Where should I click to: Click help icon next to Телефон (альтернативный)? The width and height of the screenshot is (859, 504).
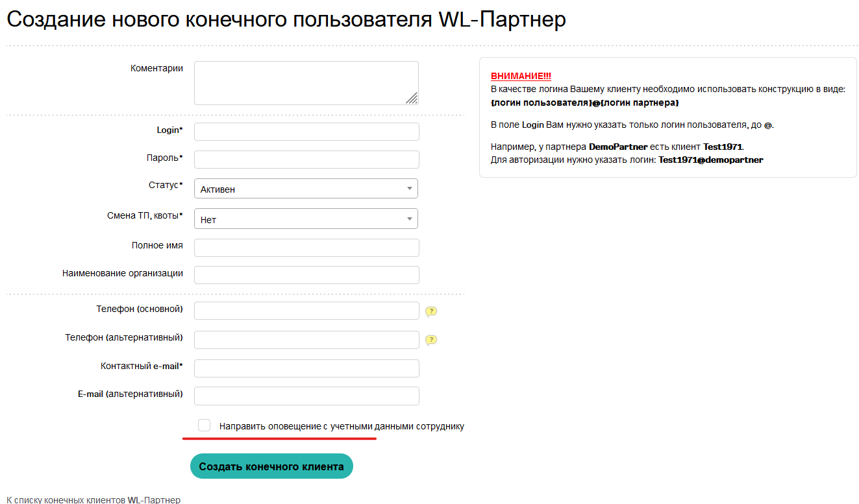pos(431,340)
